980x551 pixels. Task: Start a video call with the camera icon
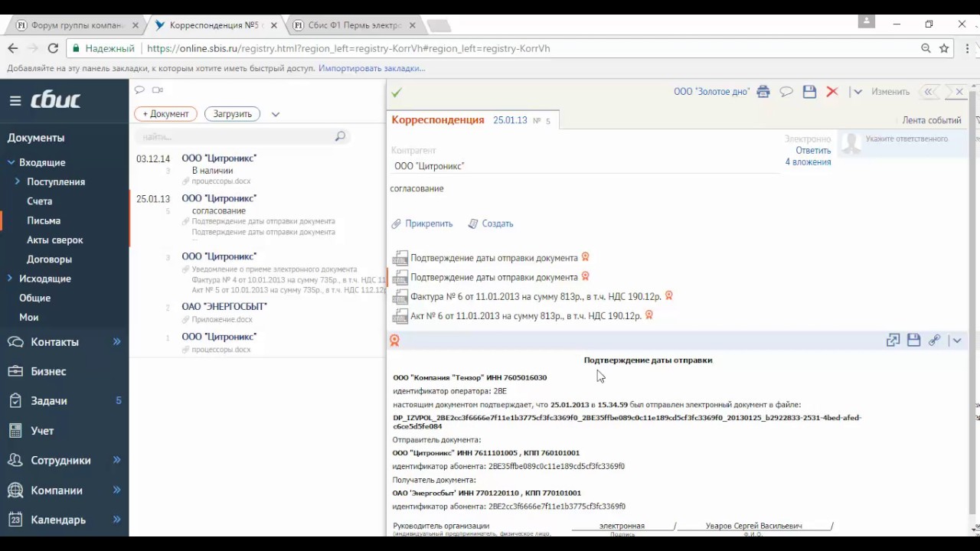coord(158,90)
